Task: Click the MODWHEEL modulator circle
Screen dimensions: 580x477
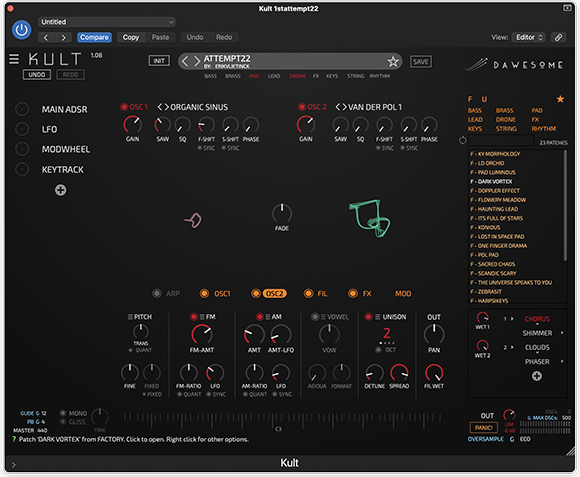Action: 22,149
